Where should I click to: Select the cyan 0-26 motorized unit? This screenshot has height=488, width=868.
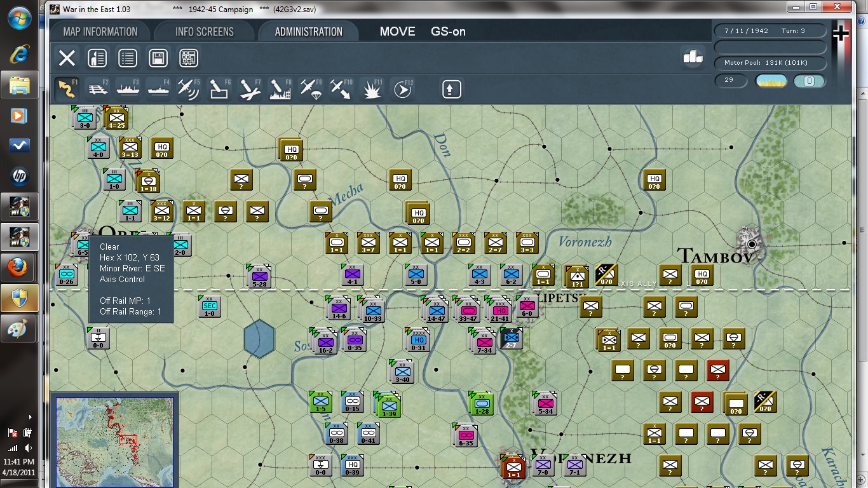66,274
